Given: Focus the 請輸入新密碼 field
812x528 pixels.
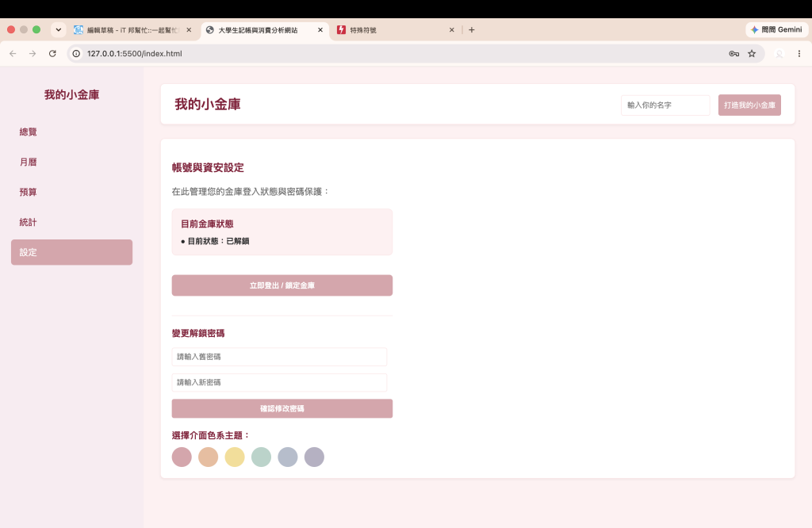Looking at the screenshot, I should click(279, 383).
